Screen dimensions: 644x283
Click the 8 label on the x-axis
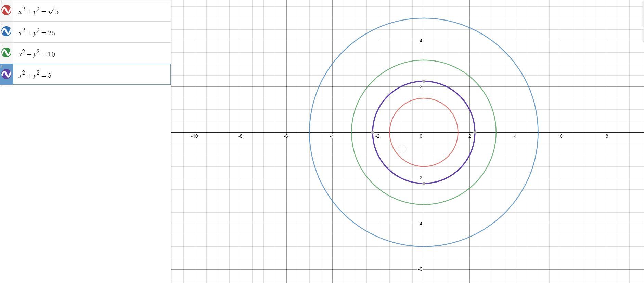tap(607, 136)
